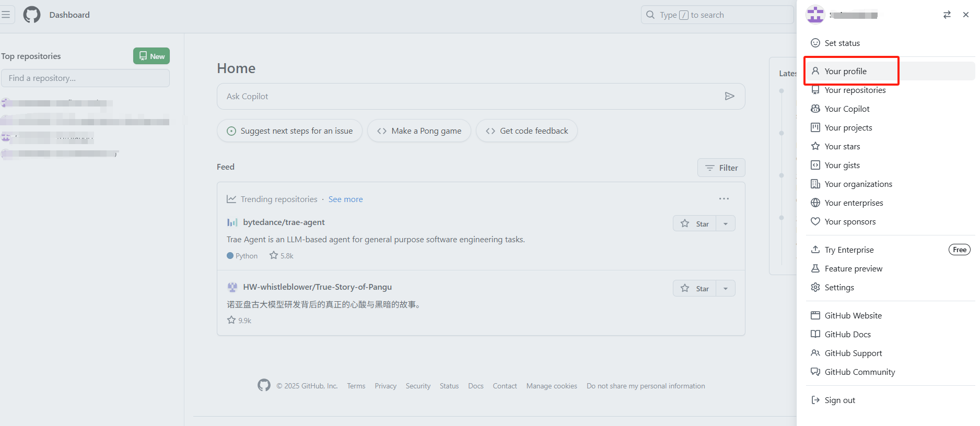
Task: Open the Privacy footer link
Action: 386,386
